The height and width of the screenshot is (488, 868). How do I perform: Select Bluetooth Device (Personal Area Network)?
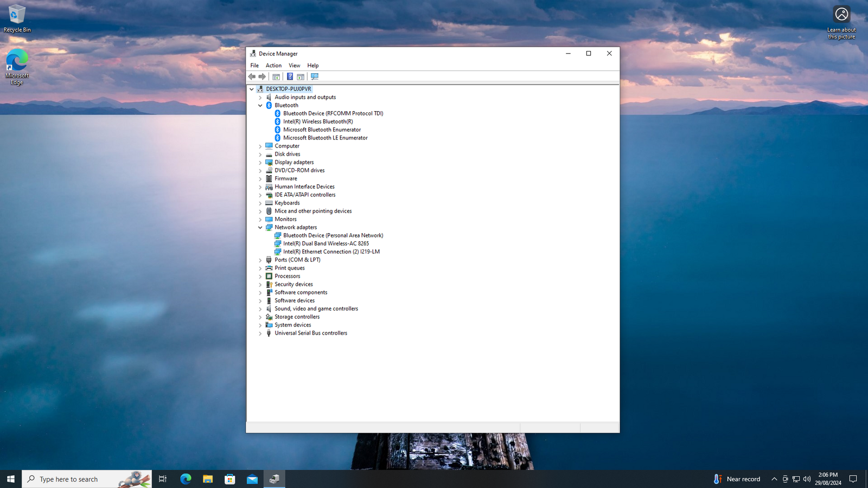[x=333, y=235]
